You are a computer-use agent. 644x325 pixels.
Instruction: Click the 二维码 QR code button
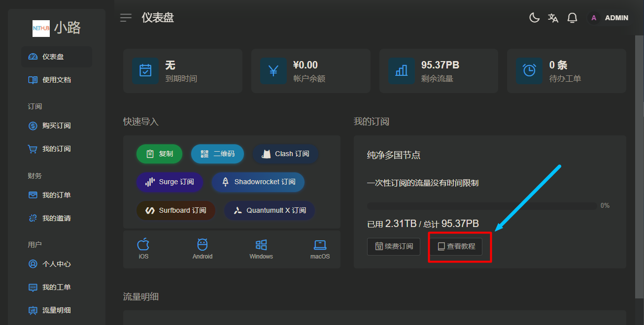(x=217, y=154)
